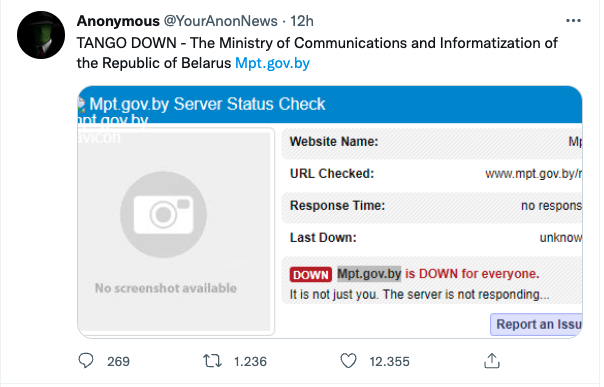
Task: Click the highlighted Mpt.gov.by status text
Action: click(369, 274)
